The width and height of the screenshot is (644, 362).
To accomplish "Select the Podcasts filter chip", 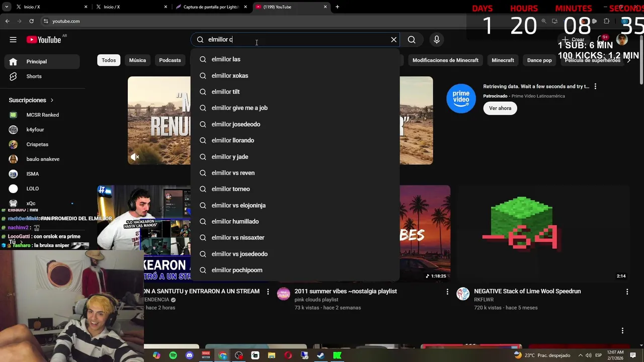I will 170,60.
